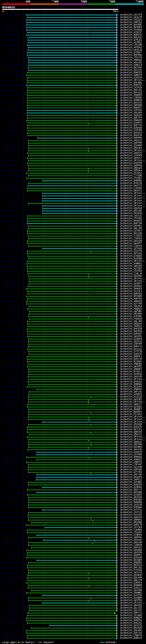Select label UniRef100_A7QC87
146x644 pixels.
click(131, 32)
